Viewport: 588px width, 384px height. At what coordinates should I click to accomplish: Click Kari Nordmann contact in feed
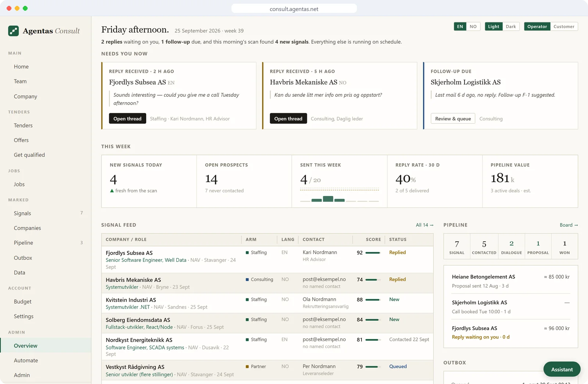coord(320,252)
